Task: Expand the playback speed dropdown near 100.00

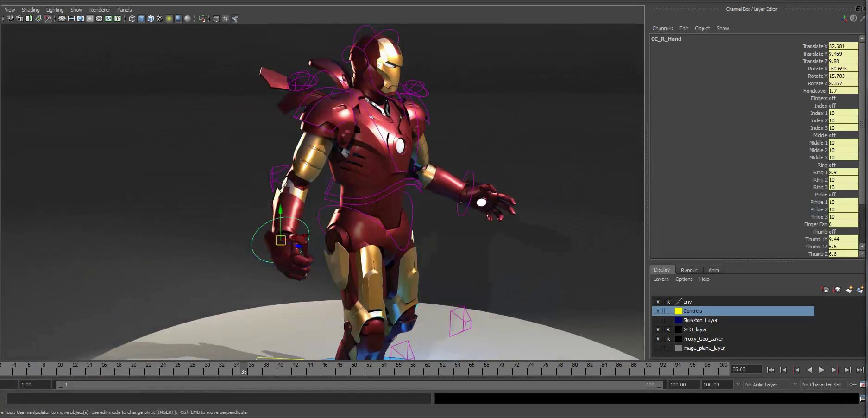Action: pos(737,385)
